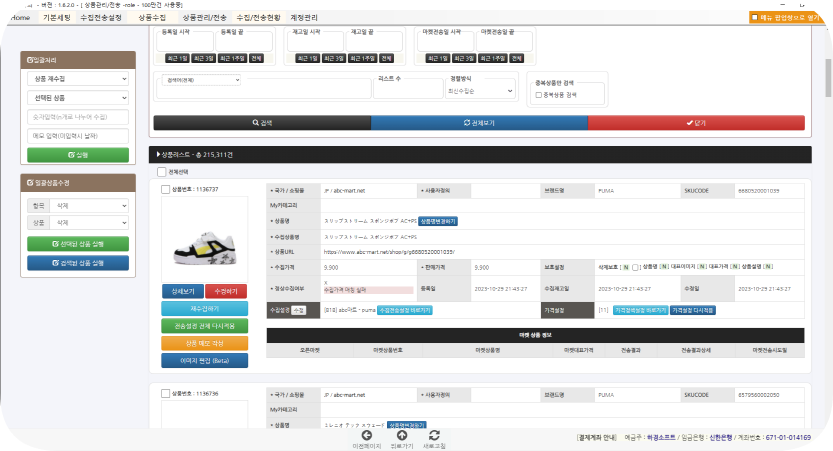Click the black 검색 search bar button

click(x=261, y=123)
